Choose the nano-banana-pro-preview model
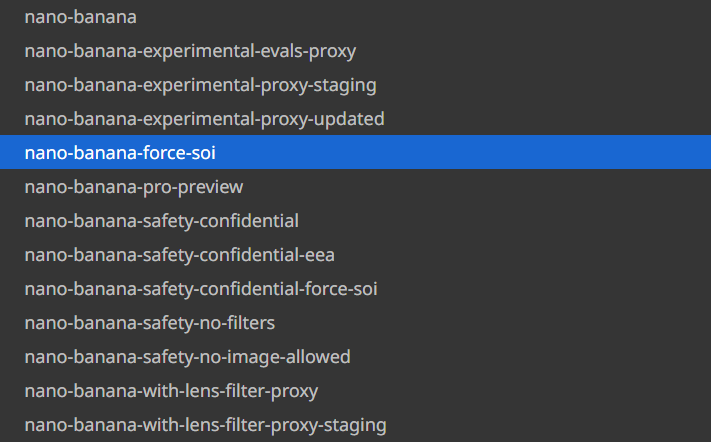711x442 pixels. (134, 187)
